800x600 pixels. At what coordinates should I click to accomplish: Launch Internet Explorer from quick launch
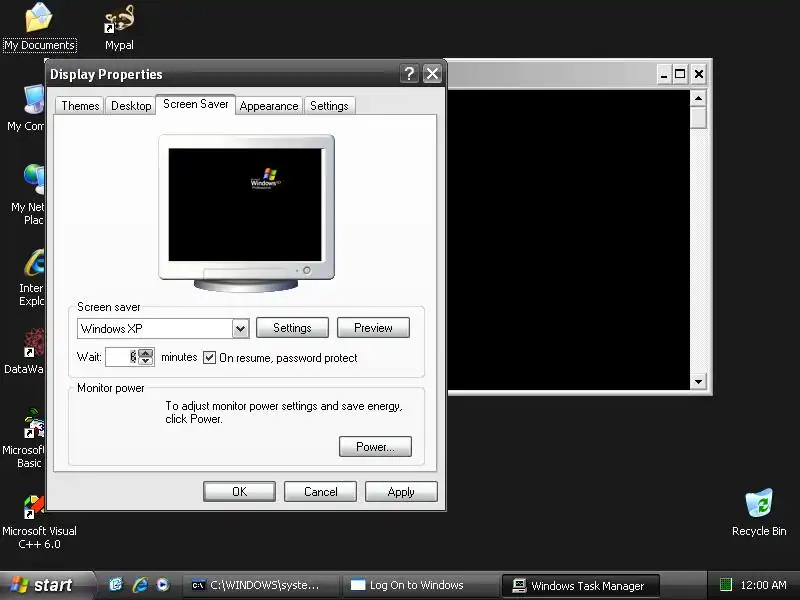tap(140, 585)
